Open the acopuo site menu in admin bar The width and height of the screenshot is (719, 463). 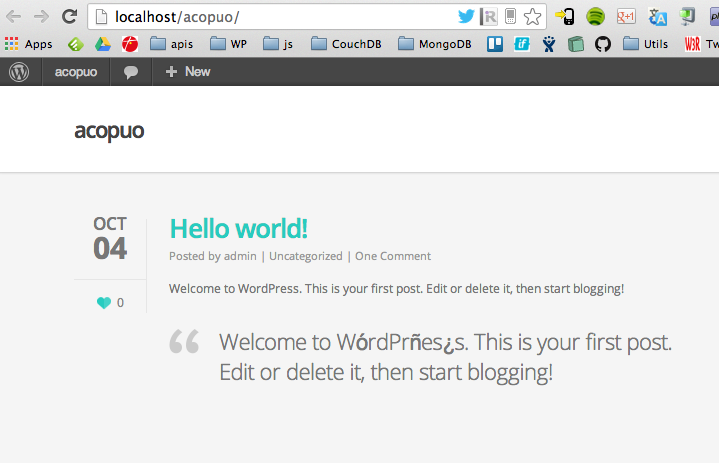pyautogui.click(x=75, y=72)
